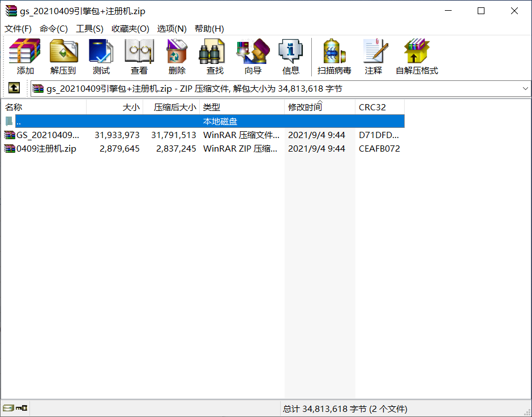Open the Favorites (收藏夹) menu
The width and height of the screenshot is (532, 417).
click(130, 29)
